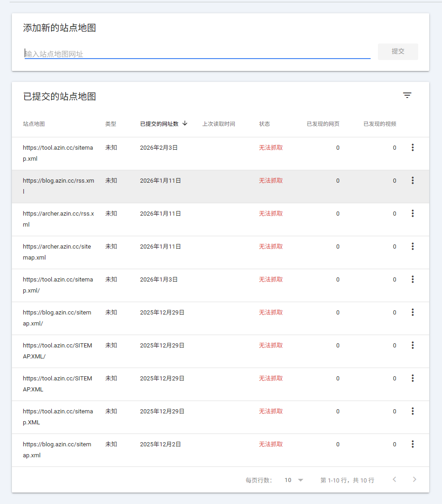
Task: Toggle sort arrow on 已提交的网址数 column
Action: tap(185, 123)
